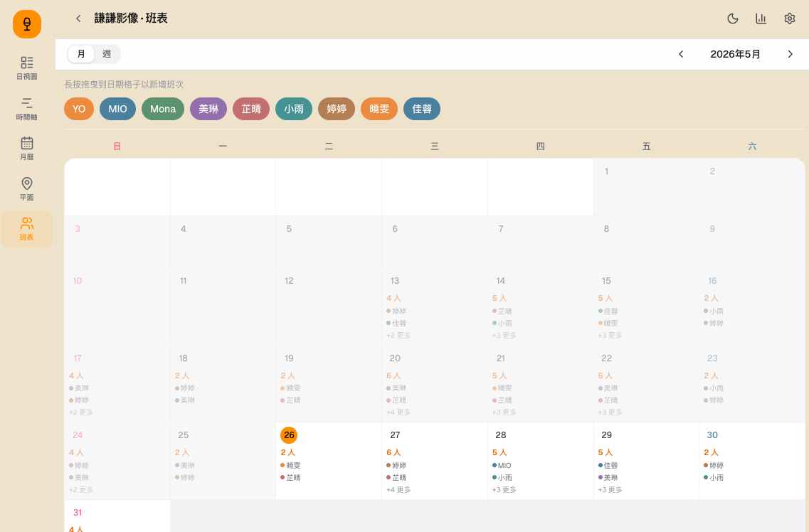Switch to 週 week view tab

coord(107,54)
